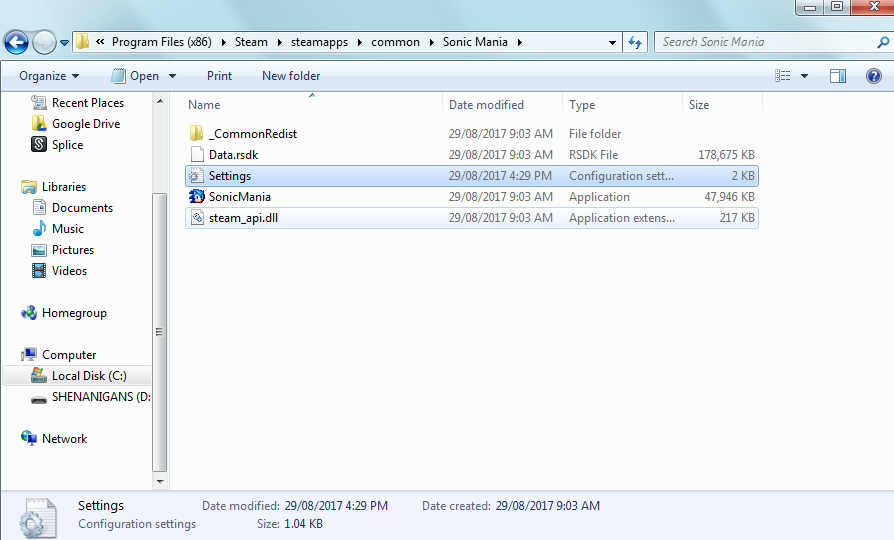Select Steam in breadcrumb path
894x540 pixels.
click(x=251, y=42)
